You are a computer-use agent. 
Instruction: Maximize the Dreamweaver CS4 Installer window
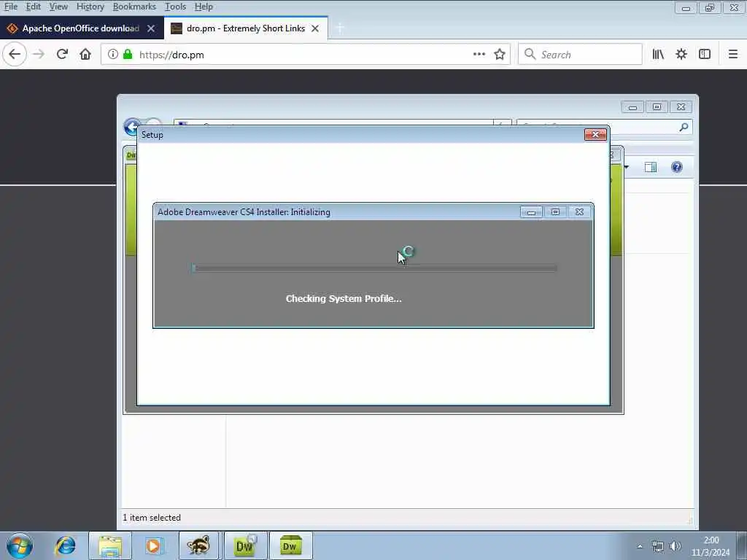click(x=555, y=212)
